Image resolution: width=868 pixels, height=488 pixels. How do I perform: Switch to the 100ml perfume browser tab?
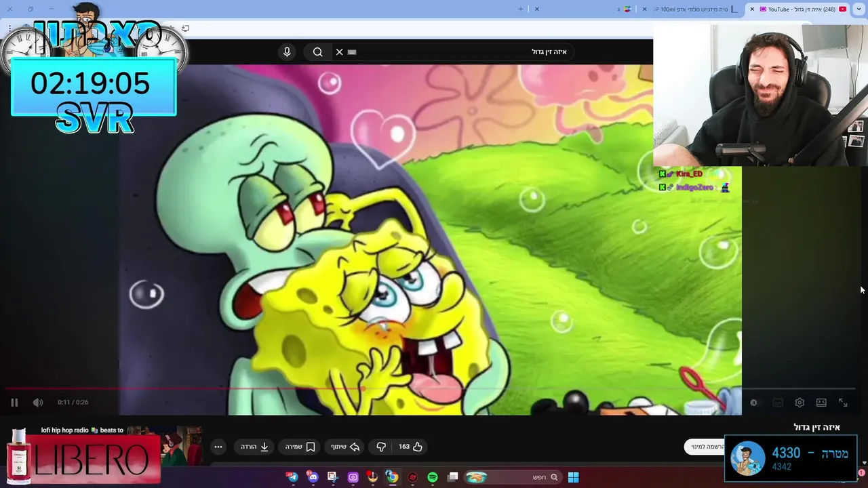point(692,9)
